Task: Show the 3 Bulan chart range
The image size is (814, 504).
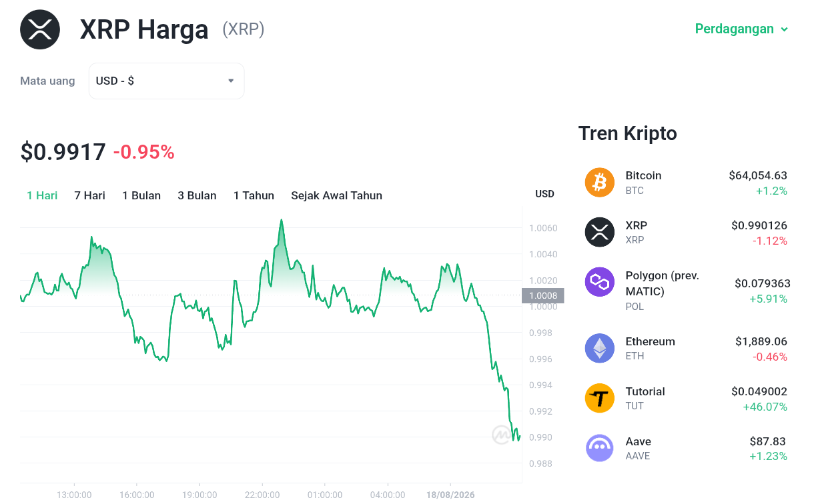Action: click(197, 195)
